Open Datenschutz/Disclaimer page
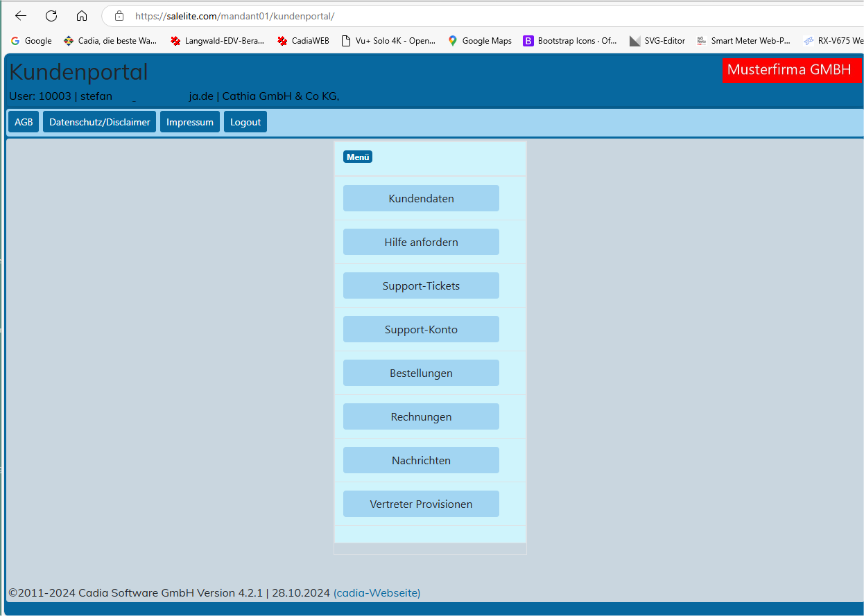 (x=99, y=122)
